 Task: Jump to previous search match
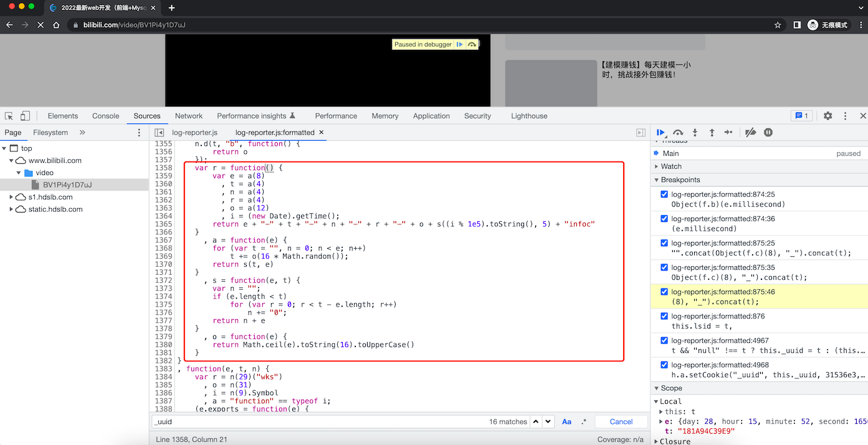(x=535, y=422)
